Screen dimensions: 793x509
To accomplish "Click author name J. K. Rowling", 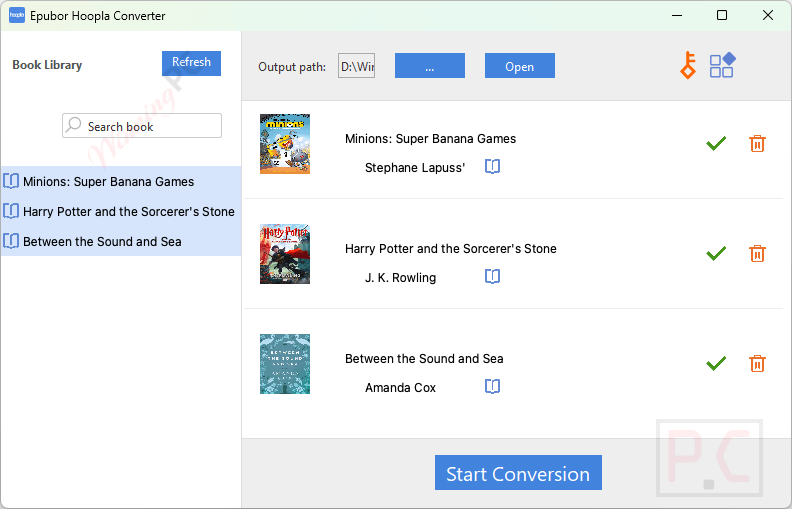I will pyautogui.click(x=401, y=278).
